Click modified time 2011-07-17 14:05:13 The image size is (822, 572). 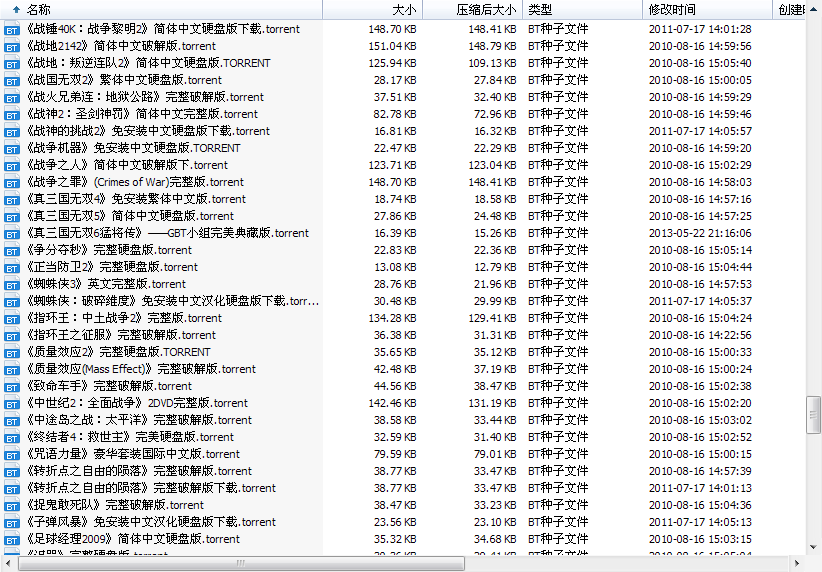pyautogui.click(x=700, y=522)
